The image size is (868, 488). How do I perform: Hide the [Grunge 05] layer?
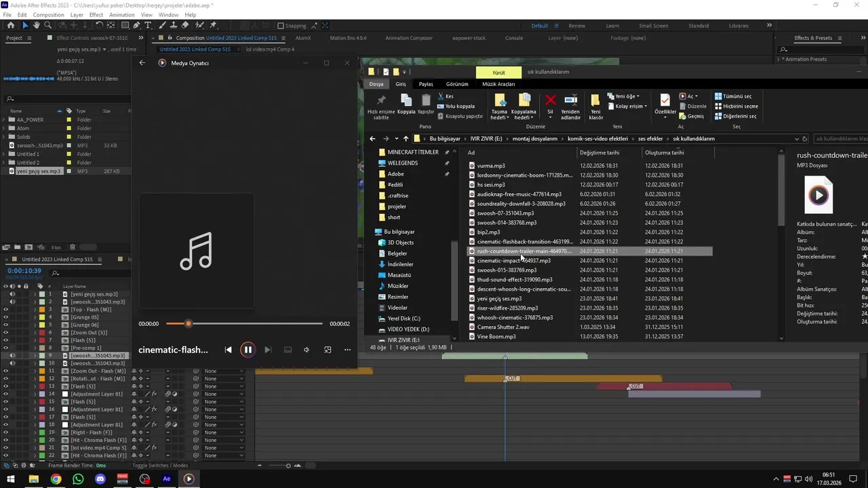click(x=5, y=317)
